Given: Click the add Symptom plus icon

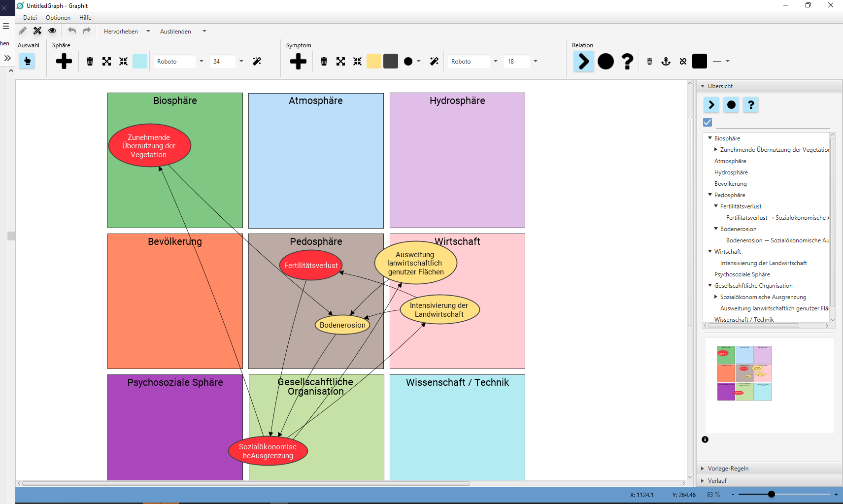Looking at the screenshot, I should 298,62.
